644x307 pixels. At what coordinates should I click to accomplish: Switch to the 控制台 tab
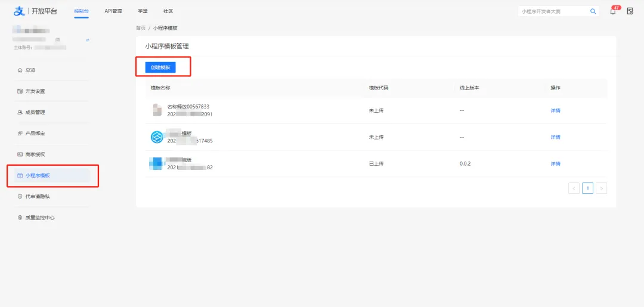coord(81,11)
